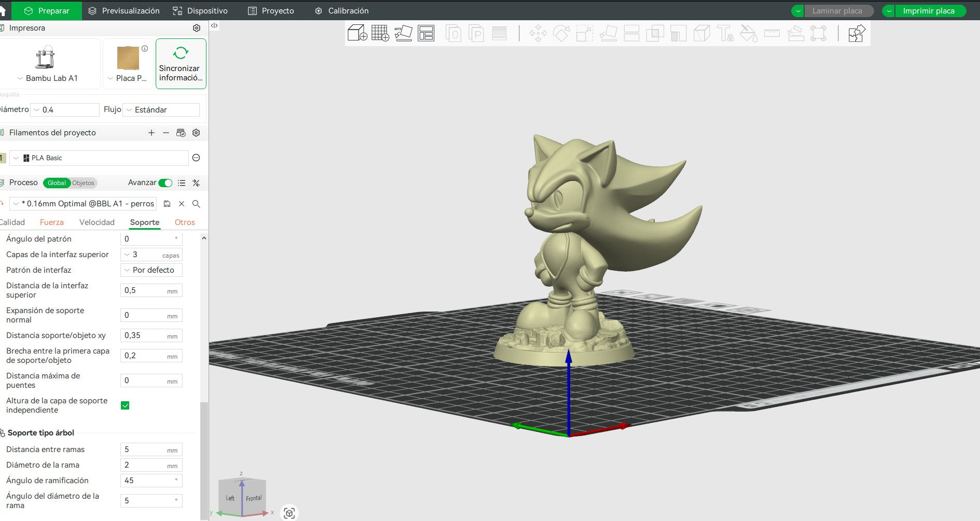Select the Split to objects icon
The image size is (980, 521).
453,33
